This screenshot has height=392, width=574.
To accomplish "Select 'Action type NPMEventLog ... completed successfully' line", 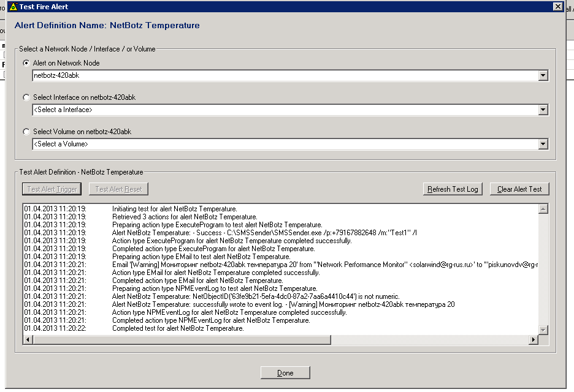I will point(229,312).
